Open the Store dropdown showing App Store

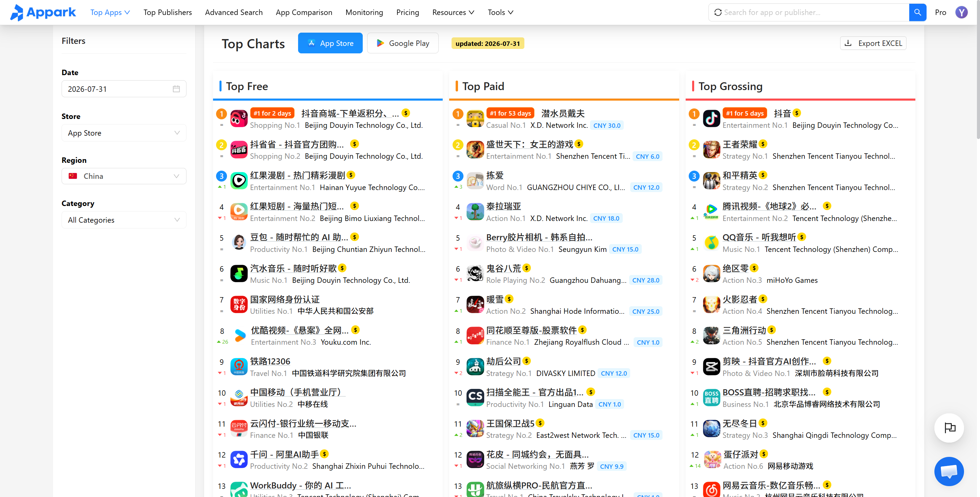124,133
